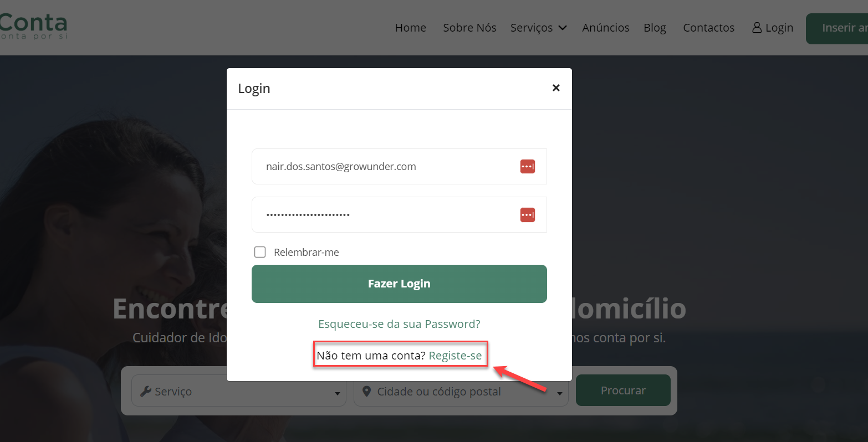Go to the Home menu item
This screenshot has height=442, width=868.
(411, 28)
